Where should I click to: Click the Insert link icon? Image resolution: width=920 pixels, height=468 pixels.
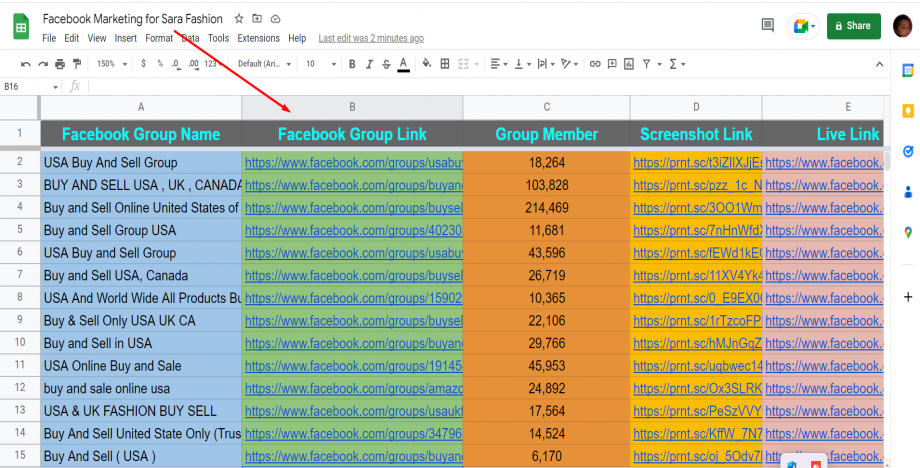[x=595, y=64]
